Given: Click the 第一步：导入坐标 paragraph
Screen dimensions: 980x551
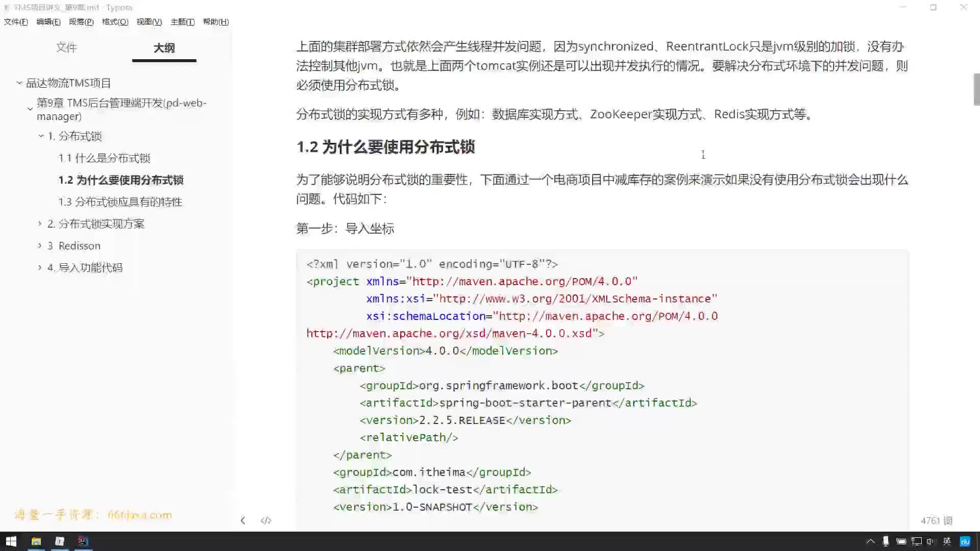Looking at the screenshot, I should click(345, 229).
